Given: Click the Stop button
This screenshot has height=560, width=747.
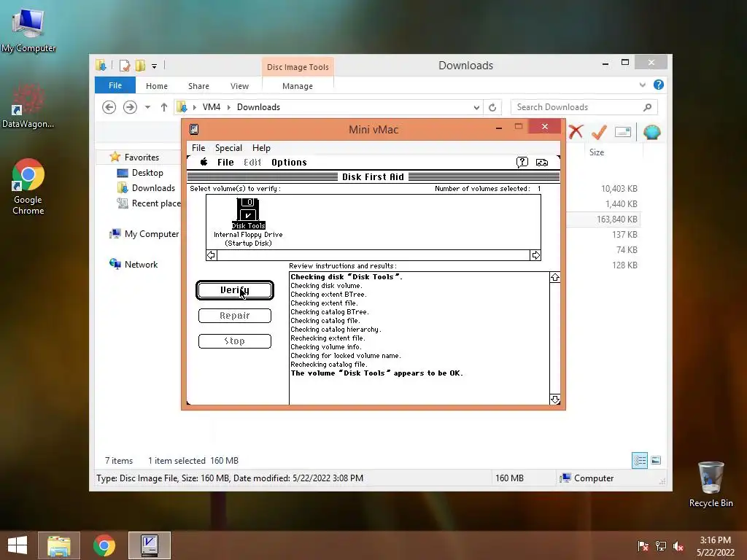Looking at the screenshot, I should click(x=235, y=341).
